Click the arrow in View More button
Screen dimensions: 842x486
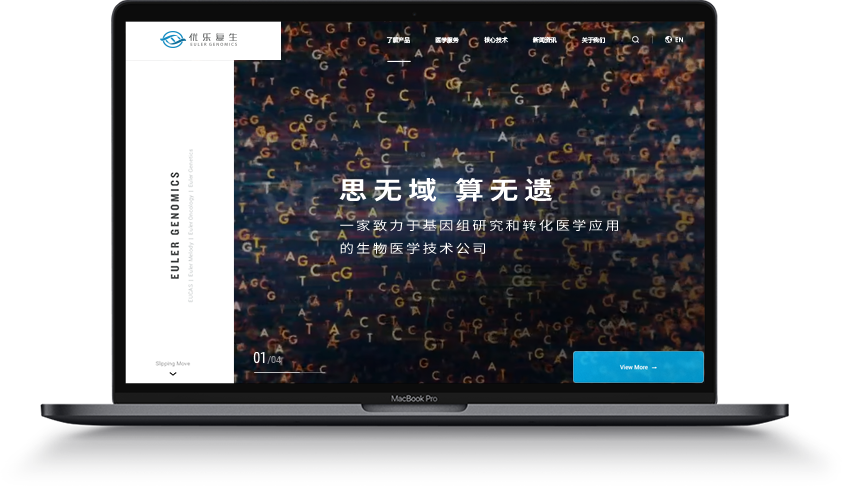coord(654,367)
